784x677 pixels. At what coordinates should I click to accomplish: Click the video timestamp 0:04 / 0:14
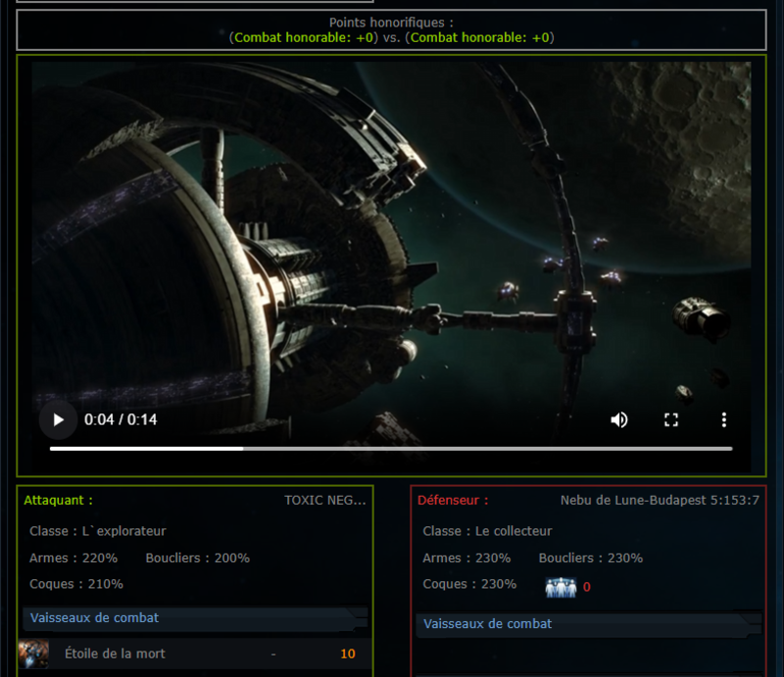coord(121,419)
